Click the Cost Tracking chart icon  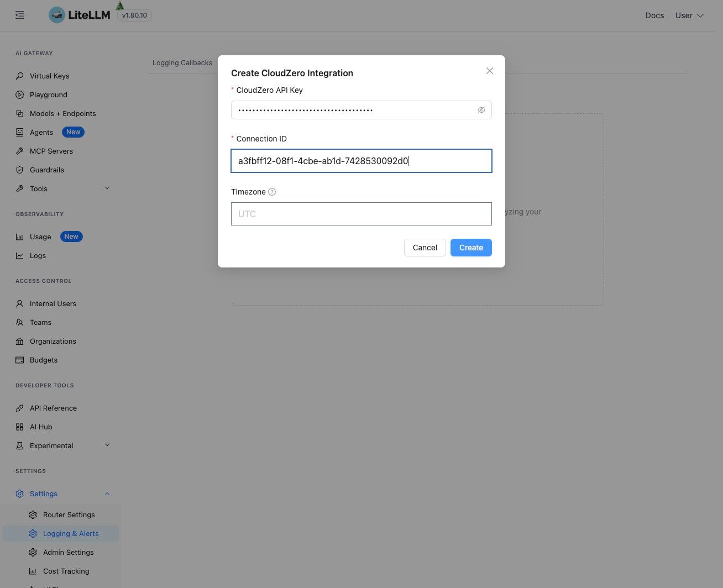click(33, 571)
